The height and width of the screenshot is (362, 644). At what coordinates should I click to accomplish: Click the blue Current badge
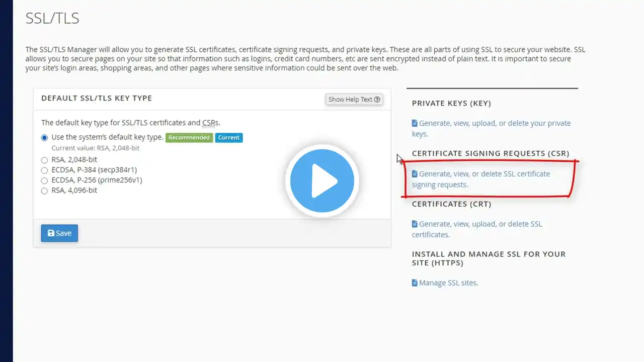(229, 138)
